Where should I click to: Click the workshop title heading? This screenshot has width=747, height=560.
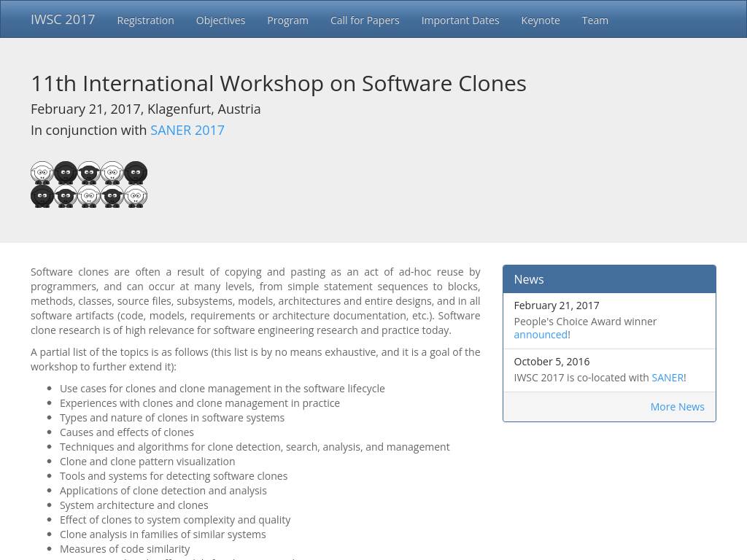coord(279,83)
